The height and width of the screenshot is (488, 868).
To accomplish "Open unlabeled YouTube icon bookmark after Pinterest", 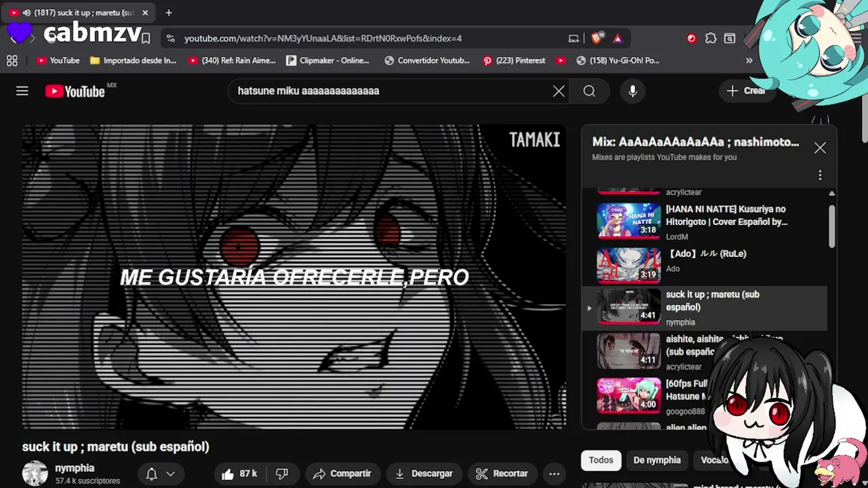I will click(x=561, y=60).
